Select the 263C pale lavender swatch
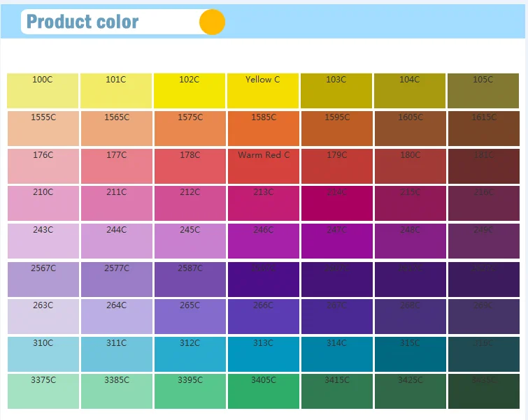The height and width of the screenshot is (420, 528). pyautogui.click(x=43, y=317)
